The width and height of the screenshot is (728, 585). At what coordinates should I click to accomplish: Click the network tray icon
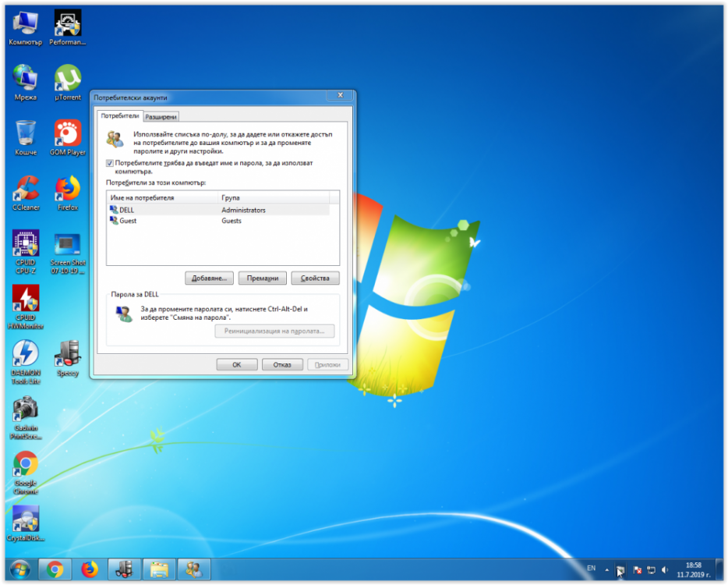652,570
